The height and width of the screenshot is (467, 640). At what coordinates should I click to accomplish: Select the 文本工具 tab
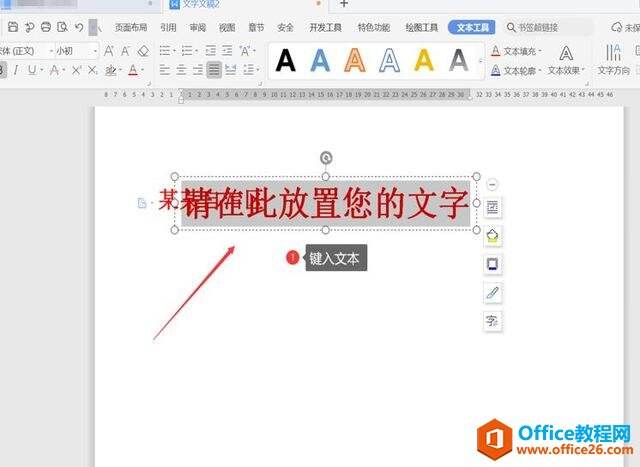pos(472,27)
